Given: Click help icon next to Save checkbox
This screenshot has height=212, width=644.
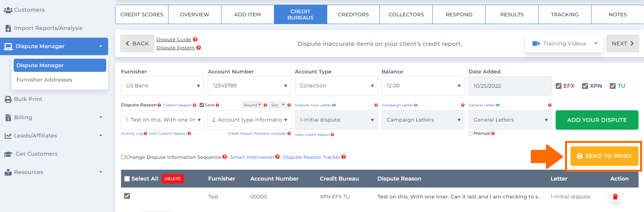Looking at the screenshot, I should [218, 105].
